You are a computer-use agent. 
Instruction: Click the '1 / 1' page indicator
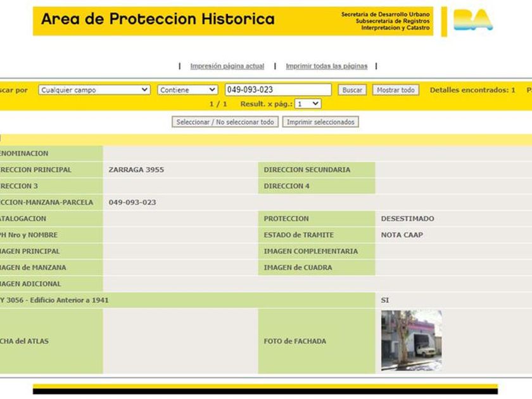tap(218, 104)
